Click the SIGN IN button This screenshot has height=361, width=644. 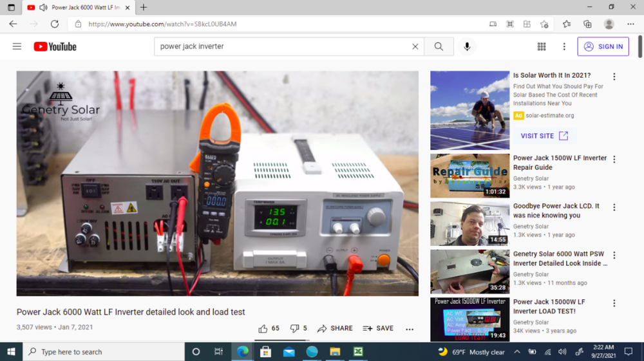coord(603,46)
